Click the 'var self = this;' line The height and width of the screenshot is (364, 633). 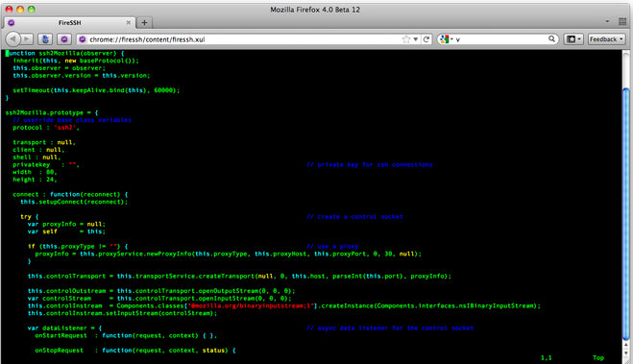[x=66, y=231]
